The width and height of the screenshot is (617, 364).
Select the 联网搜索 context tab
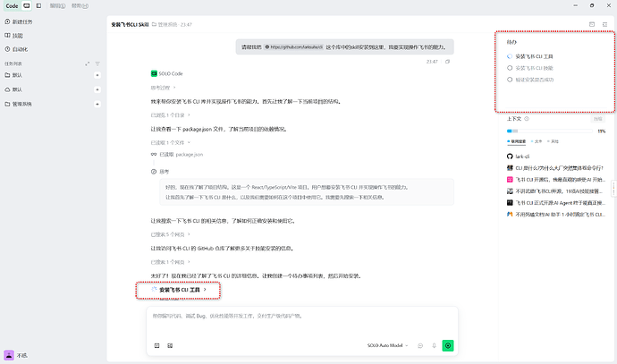[x=516, y=141]
